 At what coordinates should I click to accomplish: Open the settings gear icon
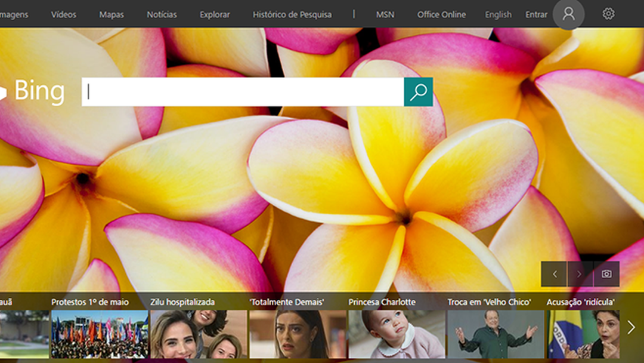pos(609,13)
